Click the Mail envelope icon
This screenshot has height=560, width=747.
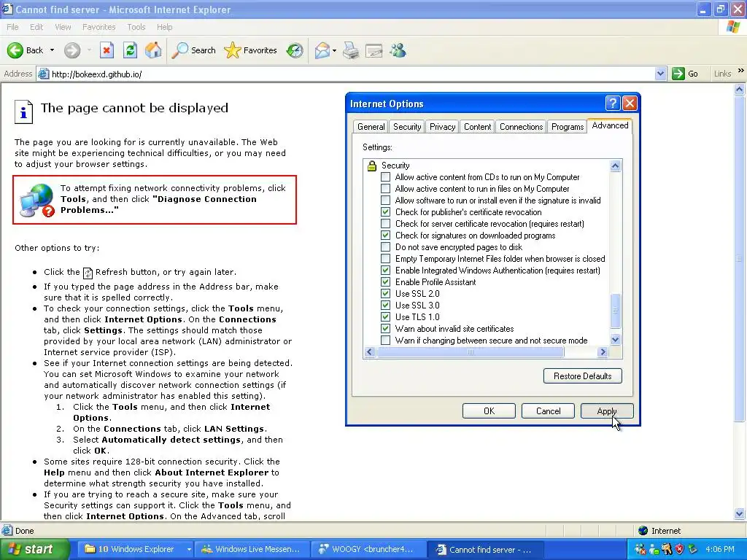click(x=322, y=50)
